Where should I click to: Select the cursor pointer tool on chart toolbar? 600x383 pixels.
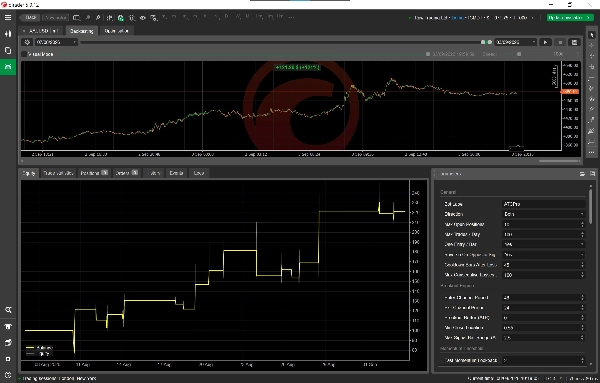(x=592, y=35)
